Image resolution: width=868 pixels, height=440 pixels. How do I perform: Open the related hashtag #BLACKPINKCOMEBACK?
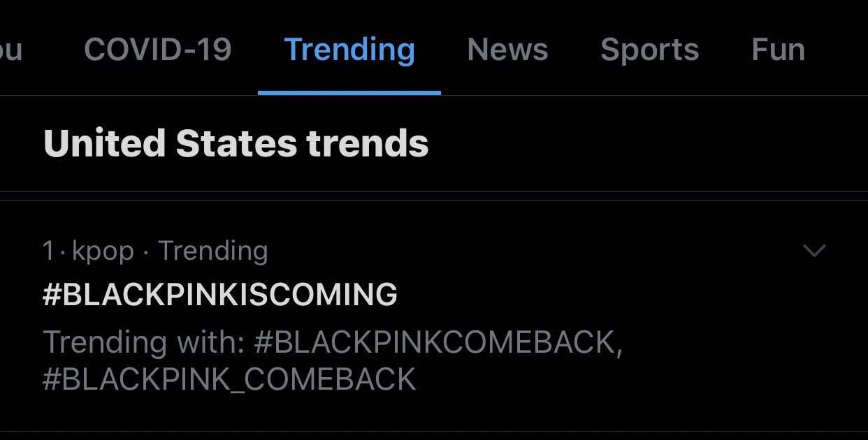(x=438, y=342)
